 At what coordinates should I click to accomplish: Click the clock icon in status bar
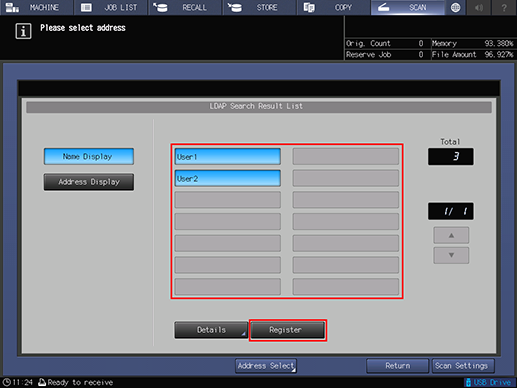[x=7, y=382]
